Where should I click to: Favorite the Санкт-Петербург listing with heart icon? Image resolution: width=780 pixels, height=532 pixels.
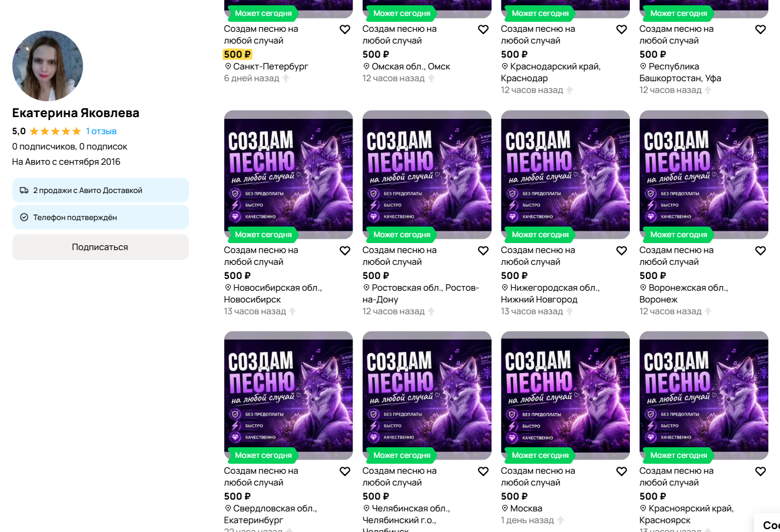345,29
